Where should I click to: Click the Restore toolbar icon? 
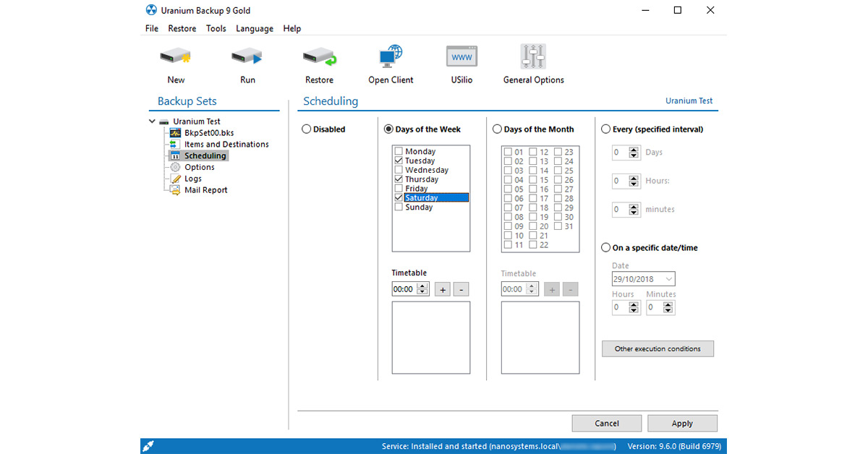point(319,58)
